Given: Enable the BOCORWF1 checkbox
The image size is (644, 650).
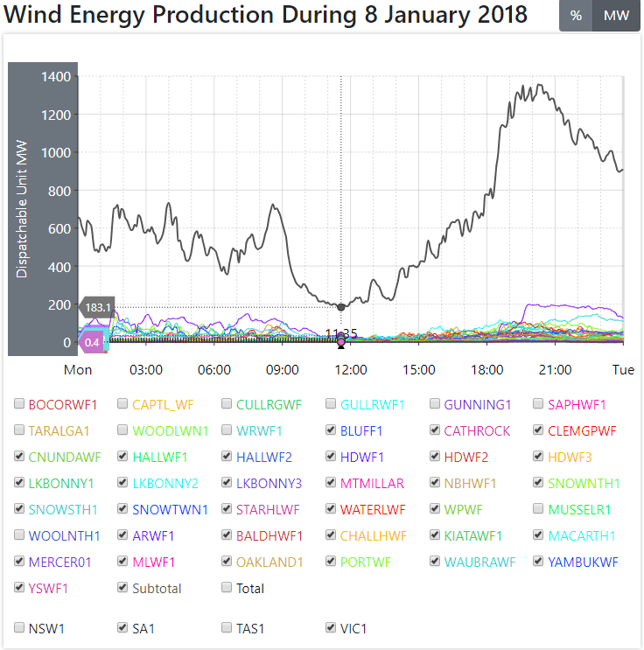Looking at the screenshot, I should coord(19,404).
